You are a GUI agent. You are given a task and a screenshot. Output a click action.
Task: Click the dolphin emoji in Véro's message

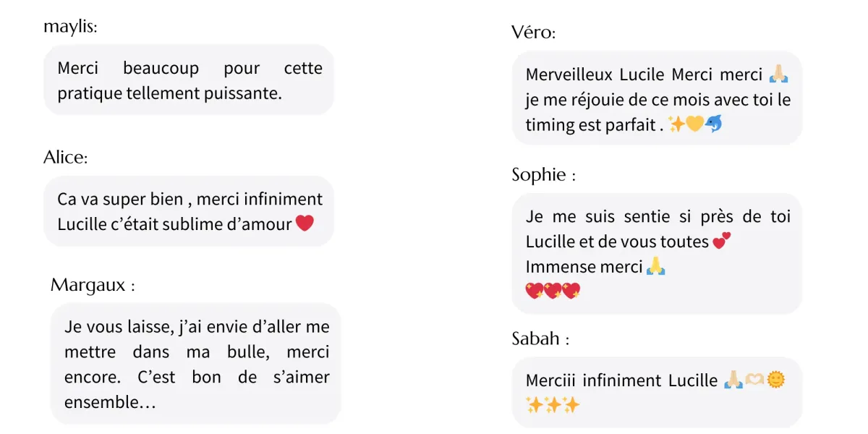tap(713, 124)
